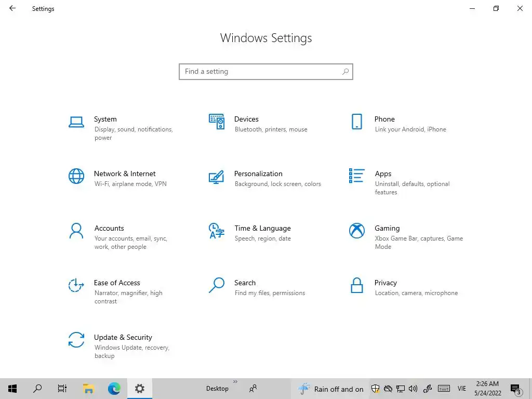The width and height of the screenshot is (532, 399).
Task: Select the Settings gear on the taskbar
Action: [139, 389]
